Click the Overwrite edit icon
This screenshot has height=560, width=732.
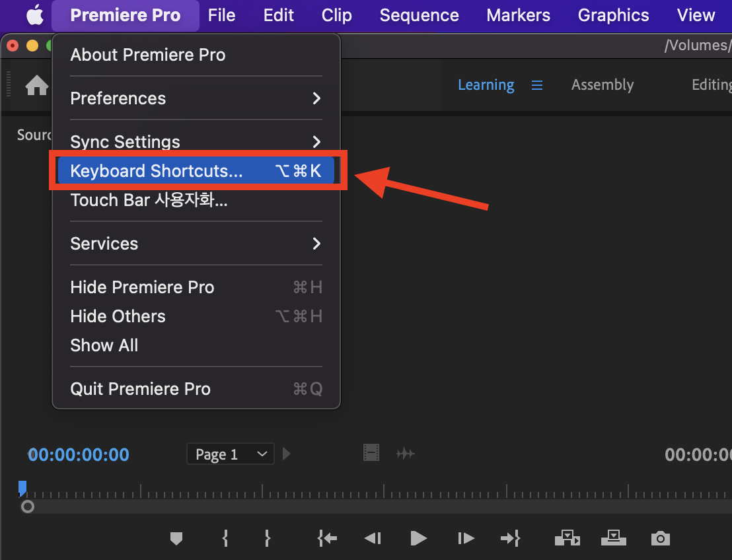coord(614,538)
